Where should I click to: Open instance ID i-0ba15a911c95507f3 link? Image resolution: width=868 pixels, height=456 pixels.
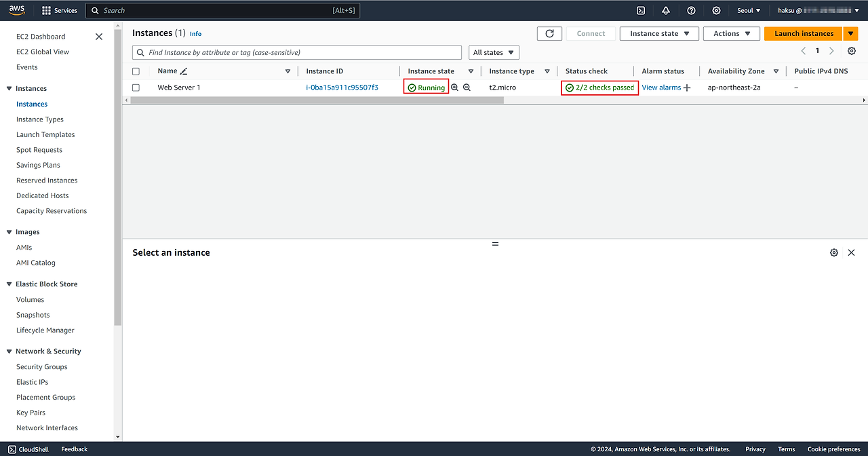coord(342,88)
